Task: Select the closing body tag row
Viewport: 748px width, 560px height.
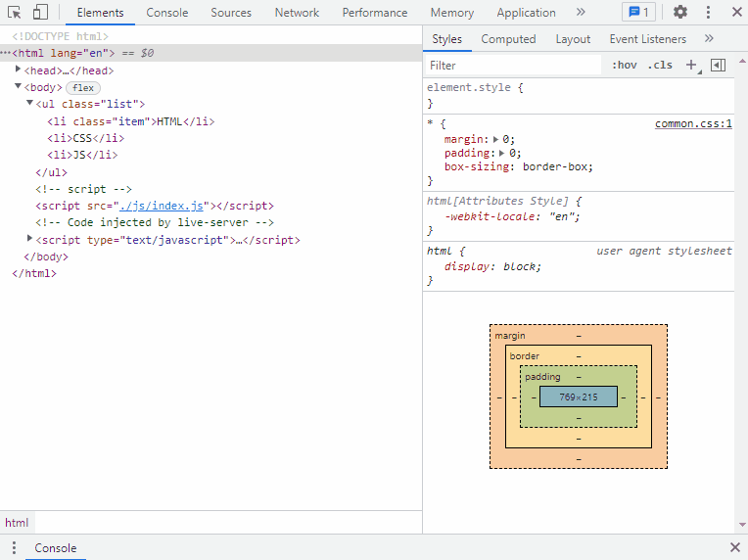Action: [x=210, y=257]
